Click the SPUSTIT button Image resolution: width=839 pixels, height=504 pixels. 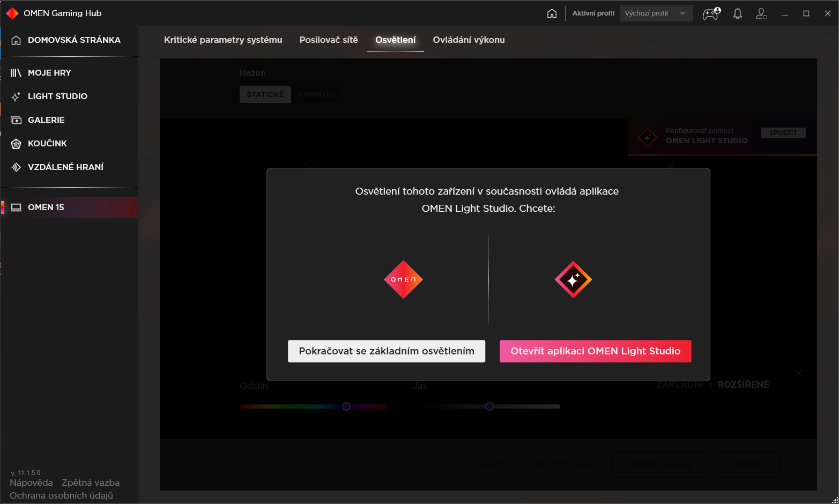(x=783, y=133)
